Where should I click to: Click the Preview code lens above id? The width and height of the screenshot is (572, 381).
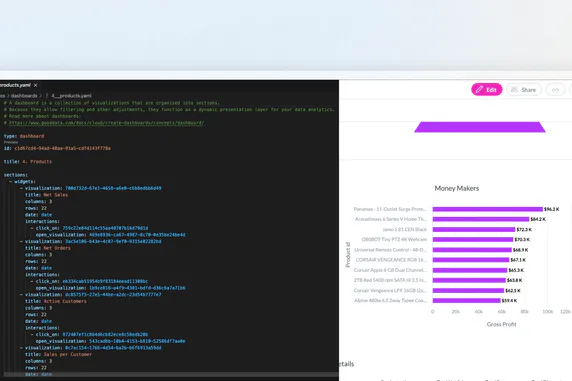point(11,142)
